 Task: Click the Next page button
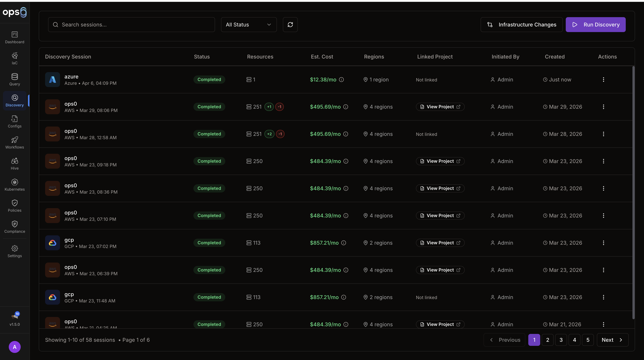tap(612, 340)
